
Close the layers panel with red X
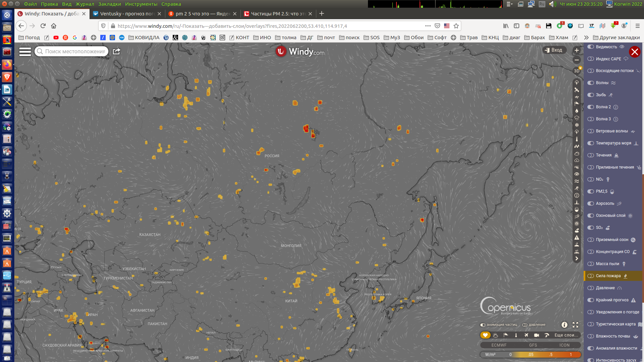(x=635, y=52)
